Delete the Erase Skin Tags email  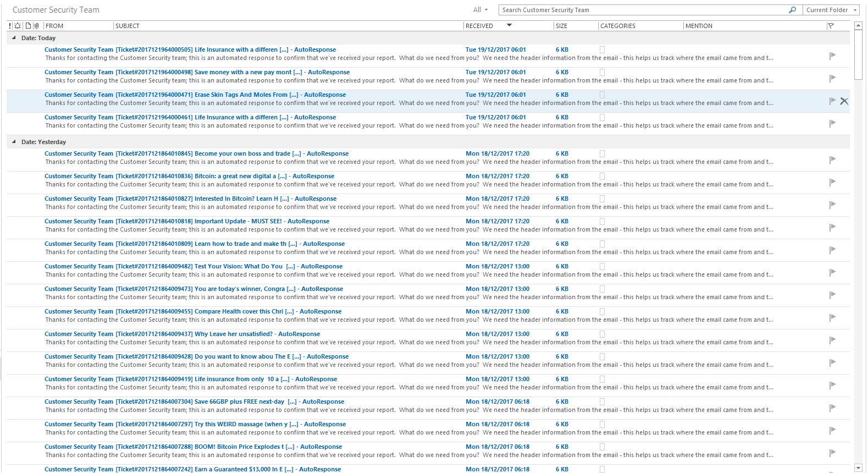point(844,101)
